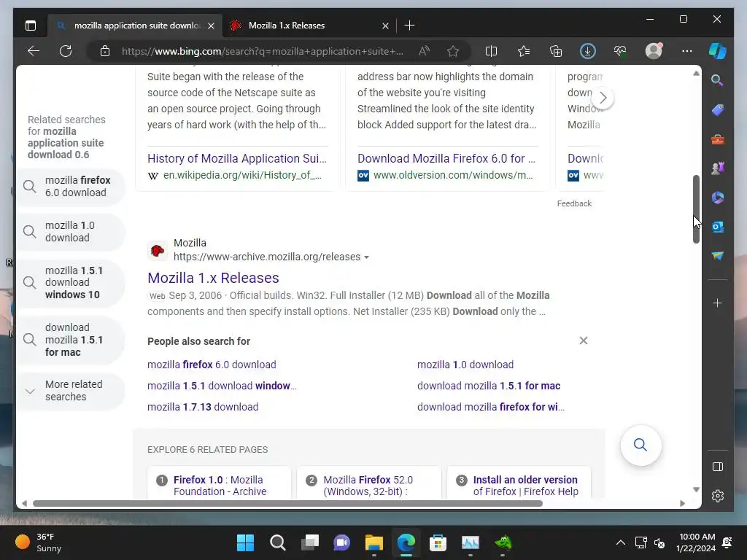Add page to favorites star icon

(x=453, y=51)
